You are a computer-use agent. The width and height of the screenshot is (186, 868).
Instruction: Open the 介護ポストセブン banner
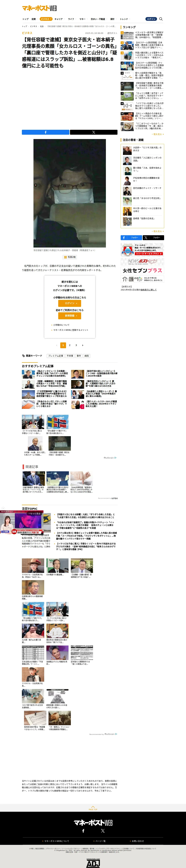(142, 279)
